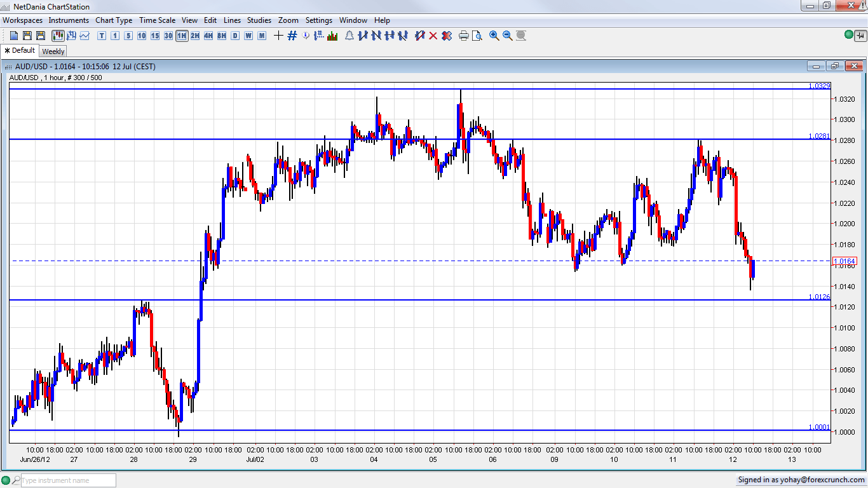Open the Edit menu
The width and height of the screenshot is (868, 488).
tap(210, 20)
